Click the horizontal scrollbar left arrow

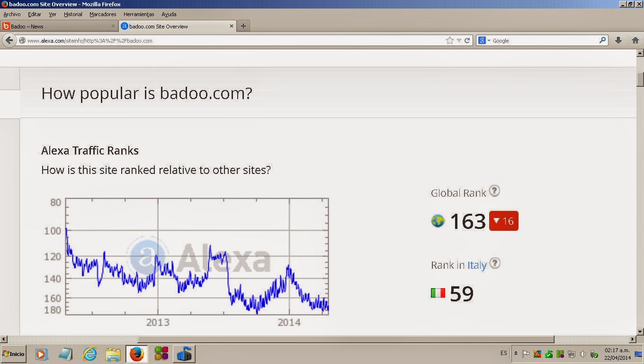4,339
